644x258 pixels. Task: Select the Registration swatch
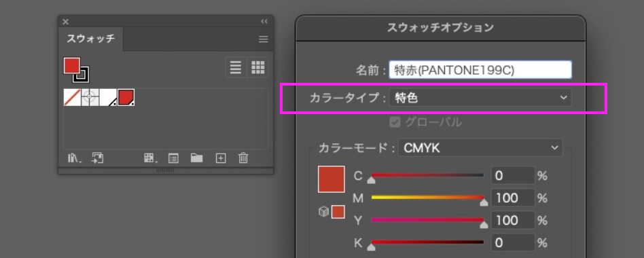(x=90, y=98)
